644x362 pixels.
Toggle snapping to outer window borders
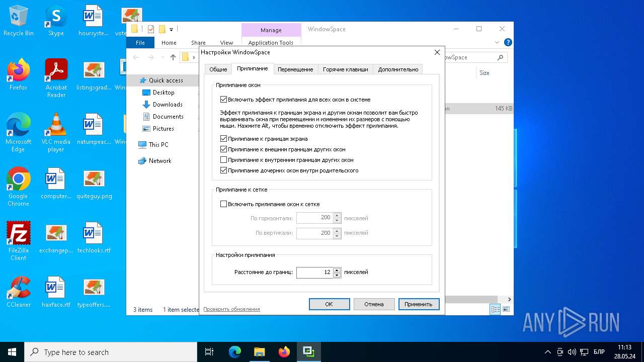point(283,149)
